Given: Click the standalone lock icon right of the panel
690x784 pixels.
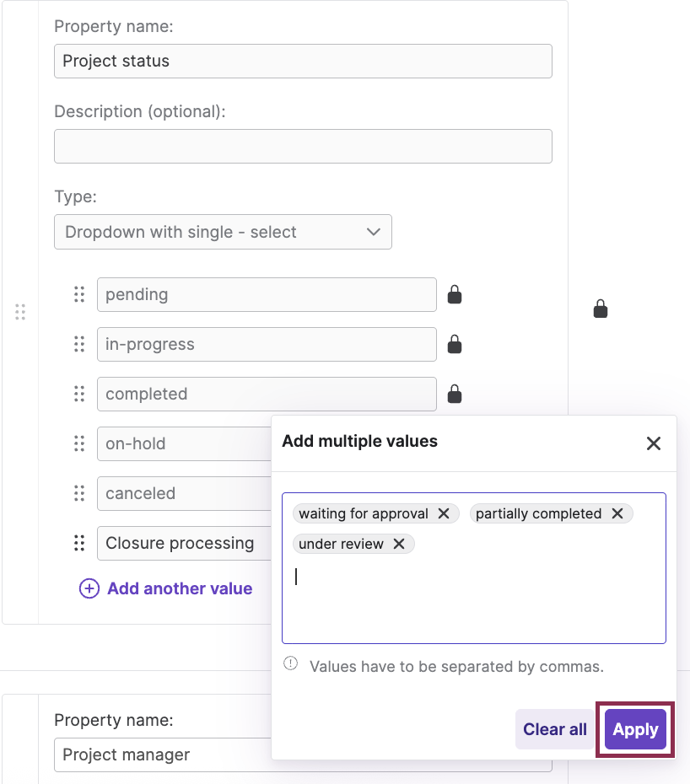Looking at the screenshot, I should [x=601, y=309].
